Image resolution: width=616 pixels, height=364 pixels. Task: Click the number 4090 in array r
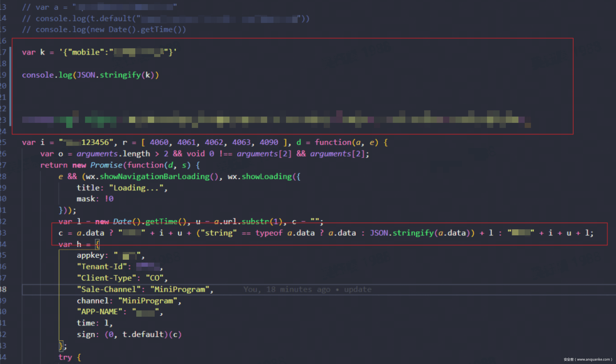click(x=269, y=142)
